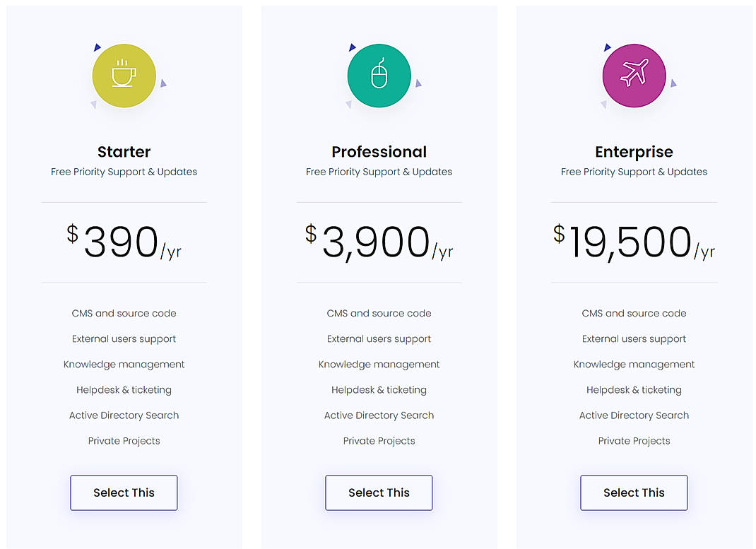Click the magenta circle badge above Enterprise

[634, 76]
